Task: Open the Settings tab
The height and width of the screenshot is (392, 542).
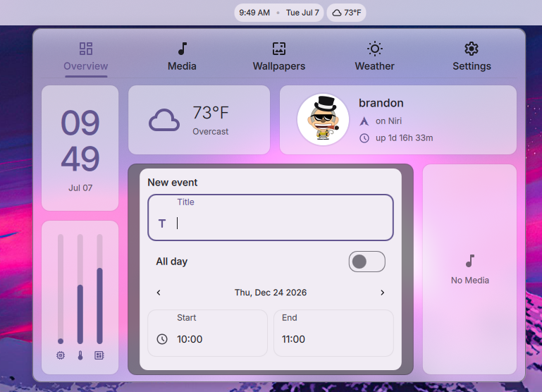Action: click(x=472, y=56)
